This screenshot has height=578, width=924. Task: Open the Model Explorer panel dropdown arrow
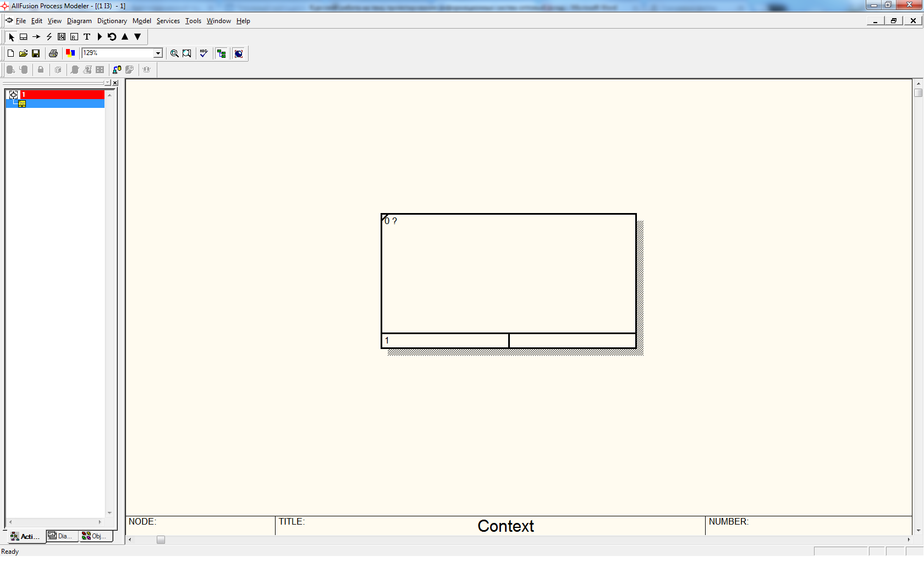pyautogui.click(x=108, y=83)
